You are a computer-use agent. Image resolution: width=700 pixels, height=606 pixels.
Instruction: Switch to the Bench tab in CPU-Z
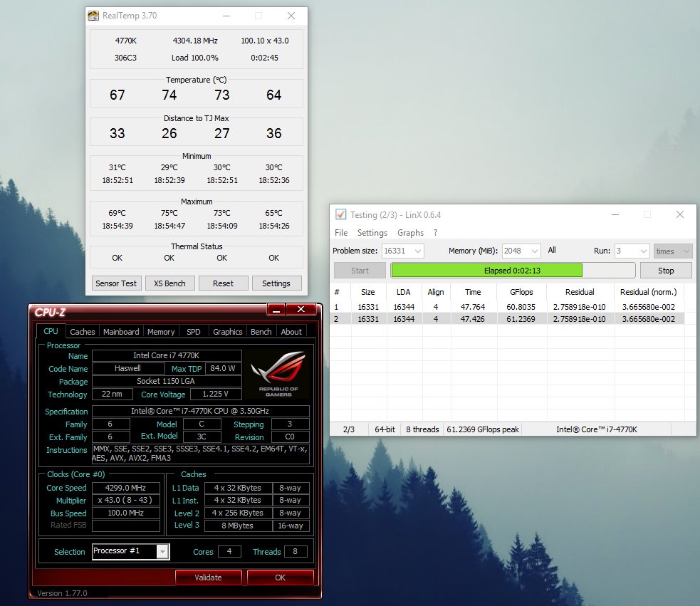(x=261, y=332)
